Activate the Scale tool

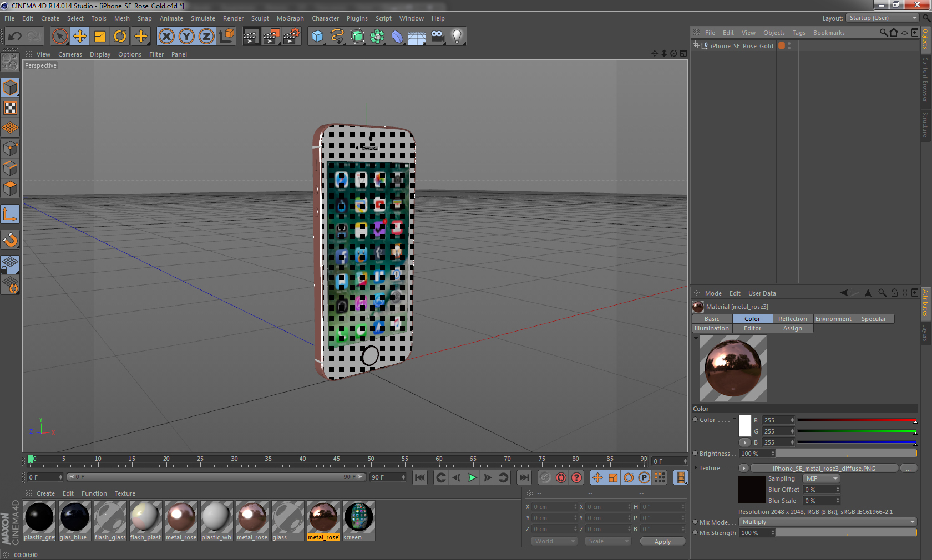[100, 37]
